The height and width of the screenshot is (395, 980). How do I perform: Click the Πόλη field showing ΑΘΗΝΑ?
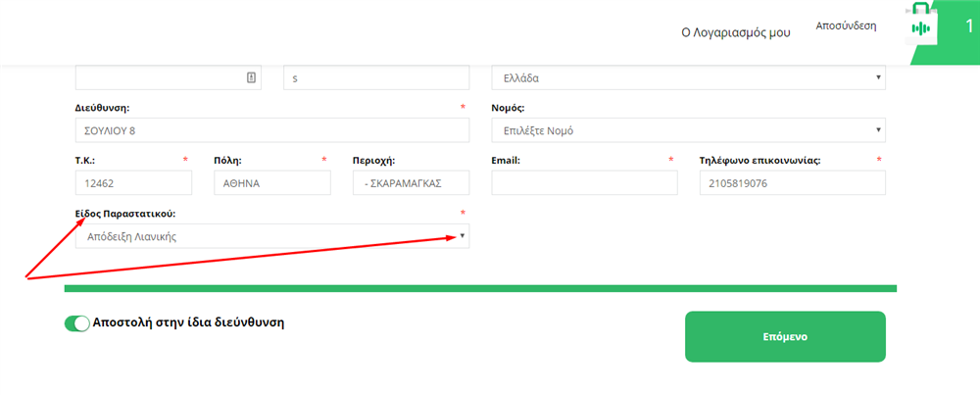click(x=271, y=183)
